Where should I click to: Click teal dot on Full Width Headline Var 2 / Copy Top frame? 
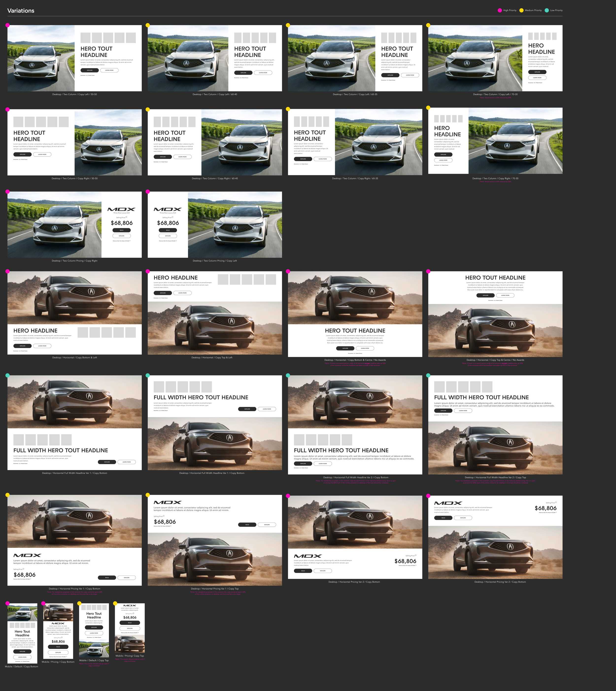click(x=428, y=375)
